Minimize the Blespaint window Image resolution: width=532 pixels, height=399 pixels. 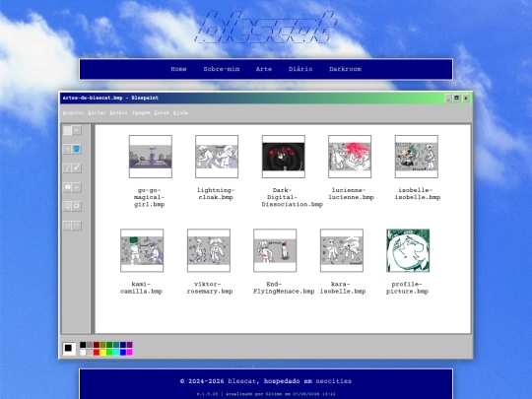coord(448,99)
